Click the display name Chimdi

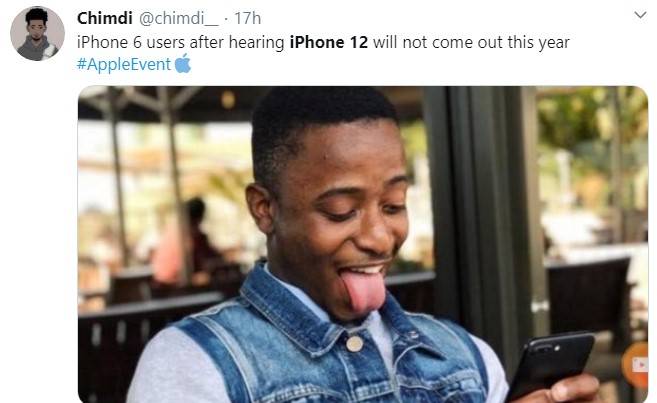[x=105, y=18]
